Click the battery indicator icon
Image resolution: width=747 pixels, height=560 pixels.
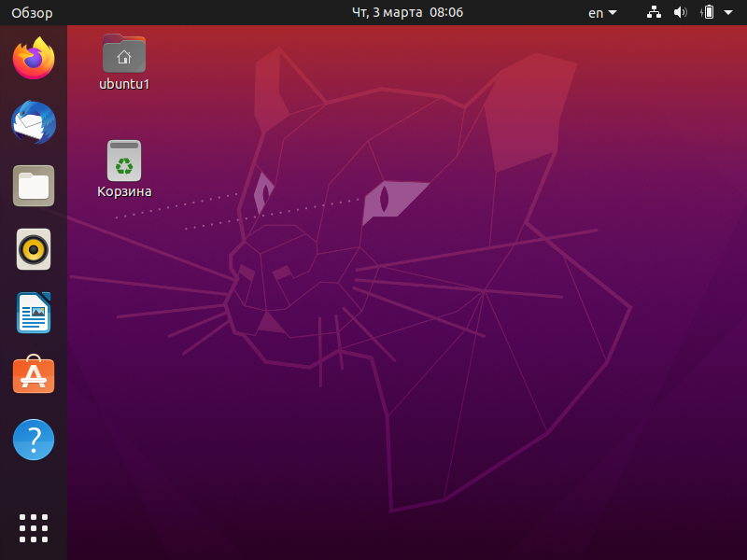tap(707, 12)
